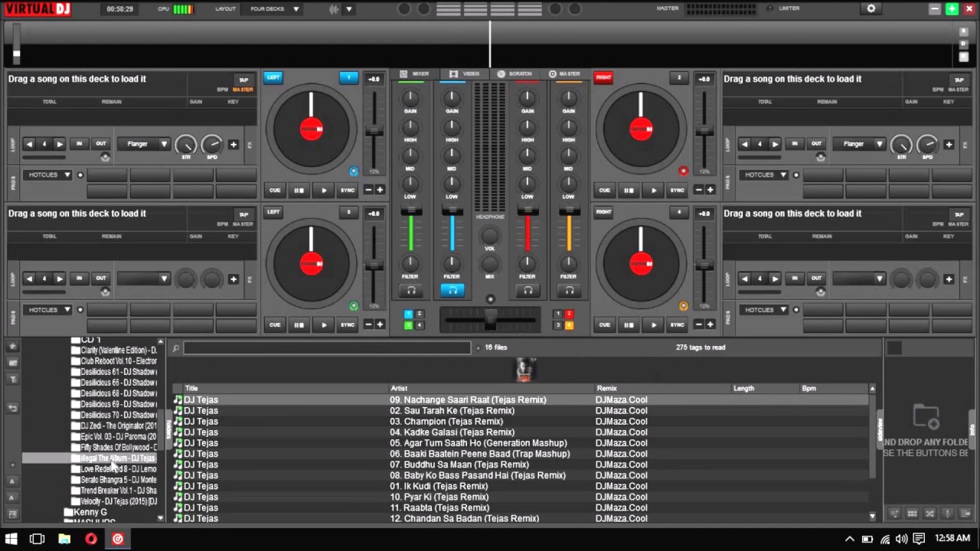Image resolution: width=980 pixels, height=551 pixels.
Task: Open Windows File Explorer on taskbar
Action: [64, 539]
